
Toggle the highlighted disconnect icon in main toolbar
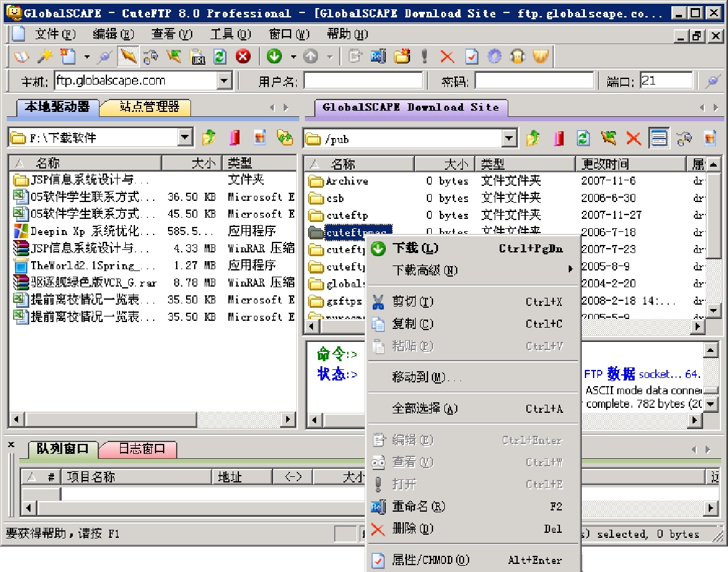(128, 57)
